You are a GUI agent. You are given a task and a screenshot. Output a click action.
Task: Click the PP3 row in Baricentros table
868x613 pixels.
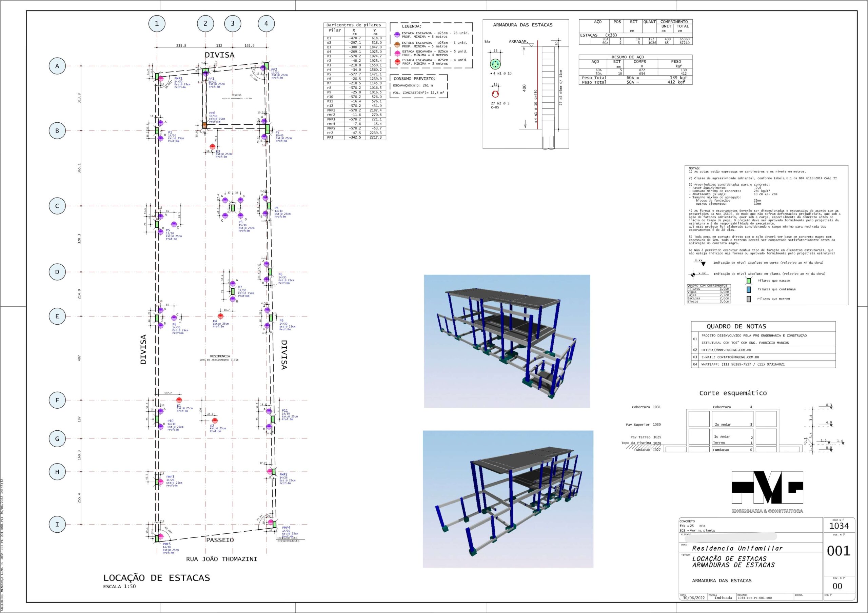[x=355, y=138]
